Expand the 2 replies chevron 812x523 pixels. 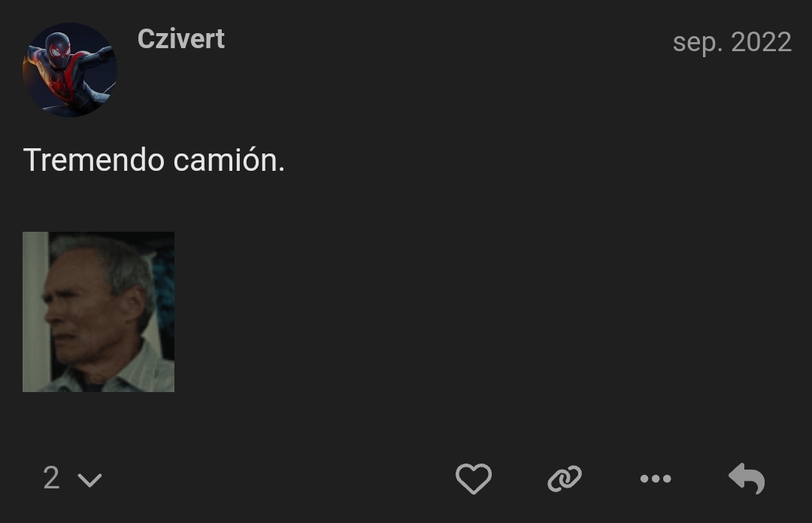point(89,479)
